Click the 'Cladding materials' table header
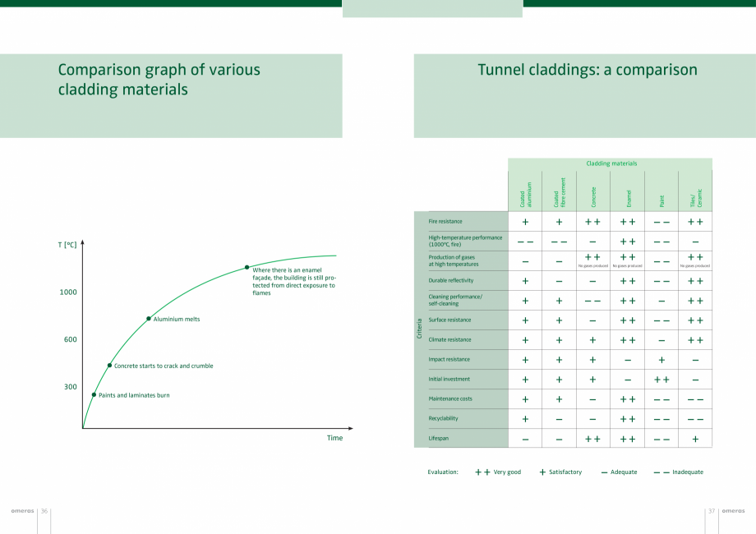756x534 pixels. [x=611, y=163]
